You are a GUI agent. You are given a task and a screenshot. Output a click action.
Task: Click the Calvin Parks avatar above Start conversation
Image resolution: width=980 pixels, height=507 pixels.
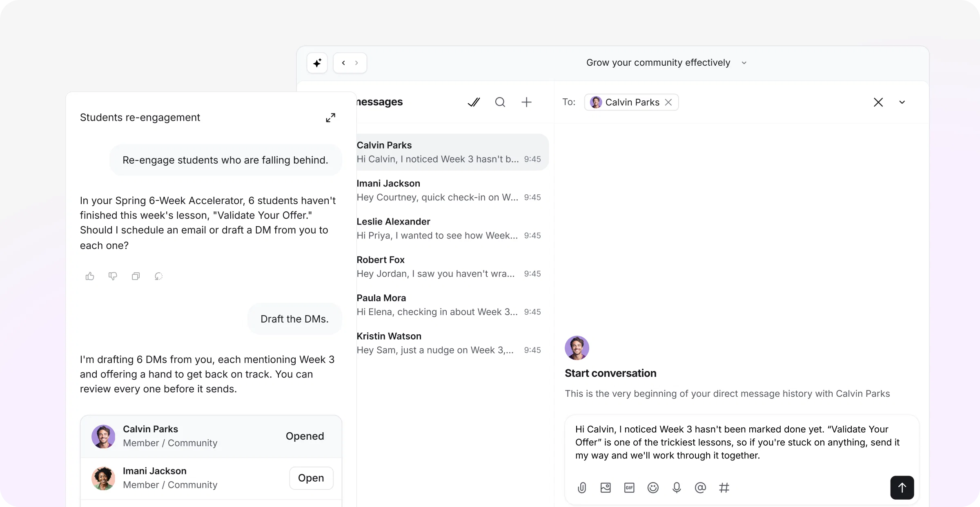577,348
